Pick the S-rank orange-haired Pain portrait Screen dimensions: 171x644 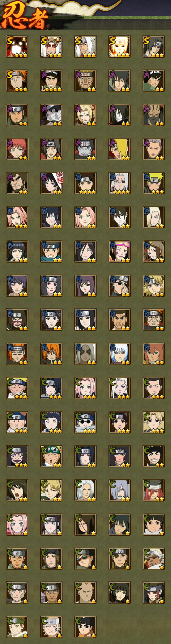point(17,81)
